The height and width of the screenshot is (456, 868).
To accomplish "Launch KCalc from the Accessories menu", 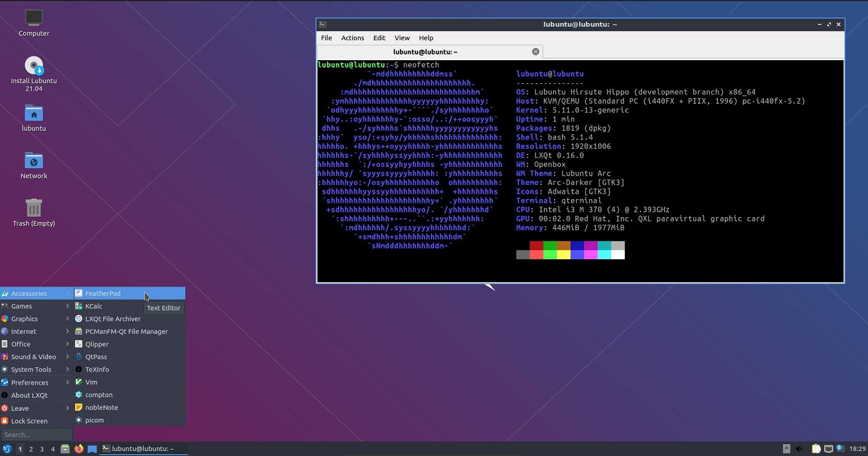I will point(94,306).
